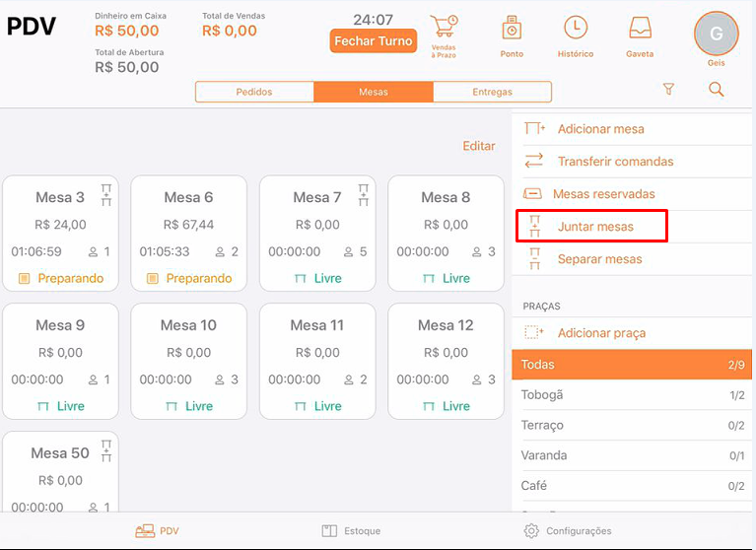Click the people count icon on Mesa 7
The width and height of the screenshot is (756, 550).
pyautogui.click(x=349, y=251)
